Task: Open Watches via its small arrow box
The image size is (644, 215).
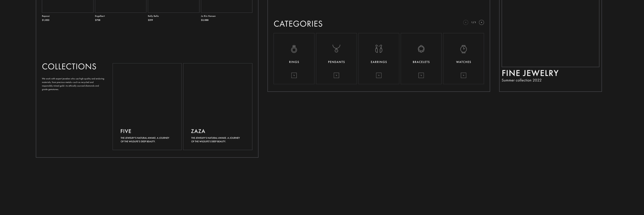Action: [463, 75]
